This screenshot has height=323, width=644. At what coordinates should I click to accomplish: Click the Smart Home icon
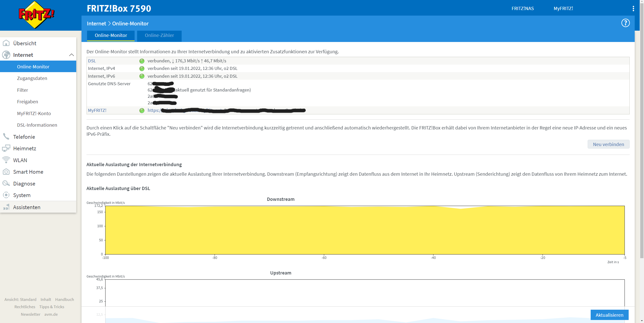pyautogui.click(x=6, y=172)
